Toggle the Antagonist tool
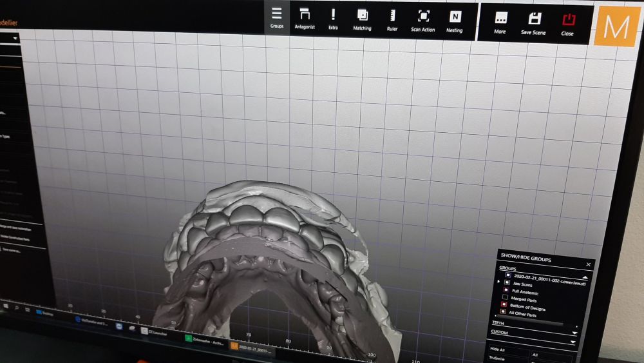 [x=305, y=19]
